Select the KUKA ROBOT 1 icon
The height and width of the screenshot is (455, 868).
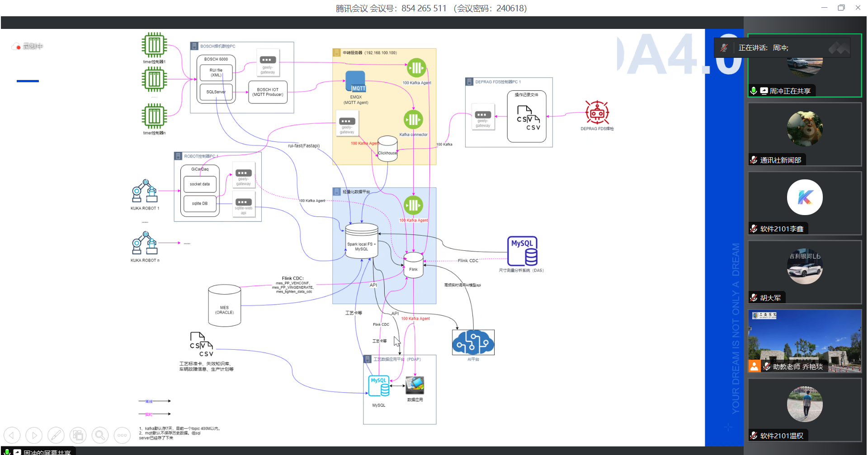click(x=145, y=191)
